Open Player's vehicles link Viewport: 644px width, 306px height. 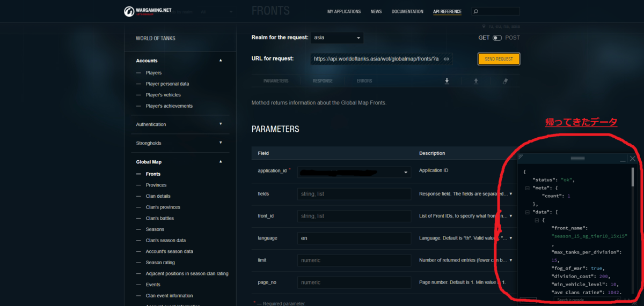(163, 95)
